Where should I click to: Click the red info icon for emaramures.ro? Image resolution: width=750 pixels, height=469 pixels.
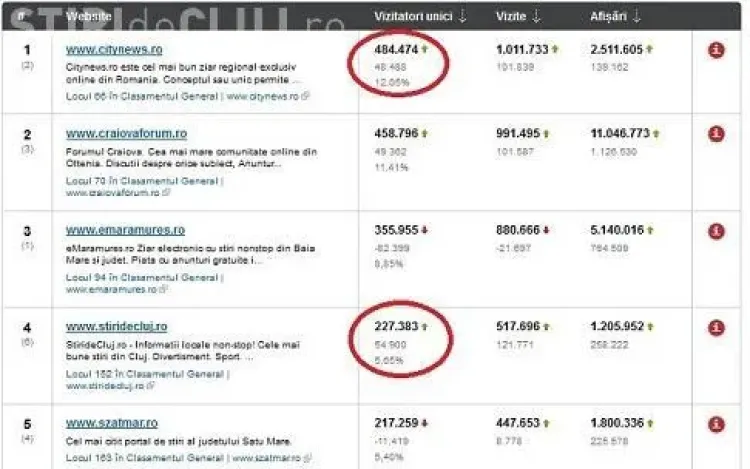[x=716, y=231]
